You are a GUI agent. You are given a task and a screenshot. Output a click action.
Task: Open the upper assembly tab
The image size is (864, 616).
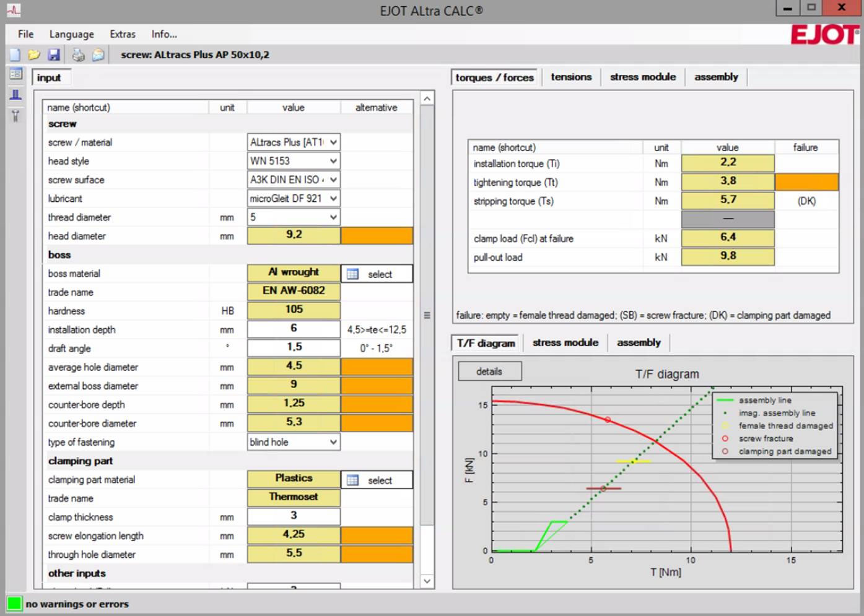(716, 77)
